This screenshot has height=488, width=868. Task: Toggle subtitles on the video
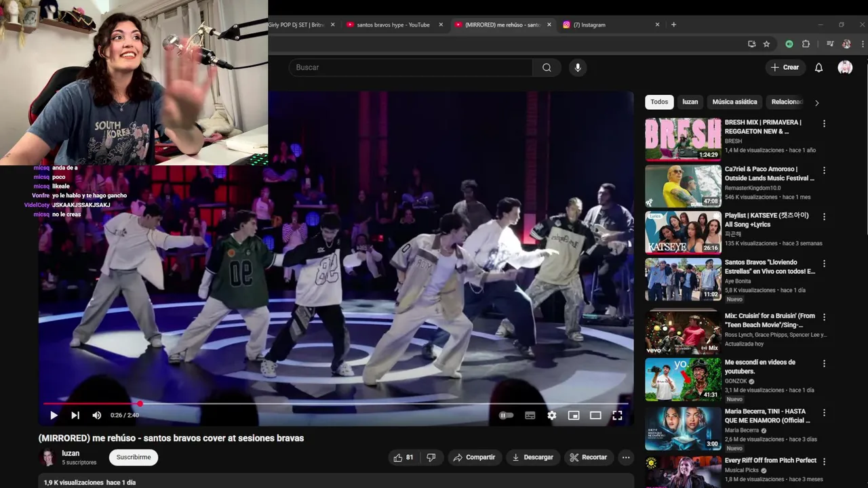pos(530,415)
